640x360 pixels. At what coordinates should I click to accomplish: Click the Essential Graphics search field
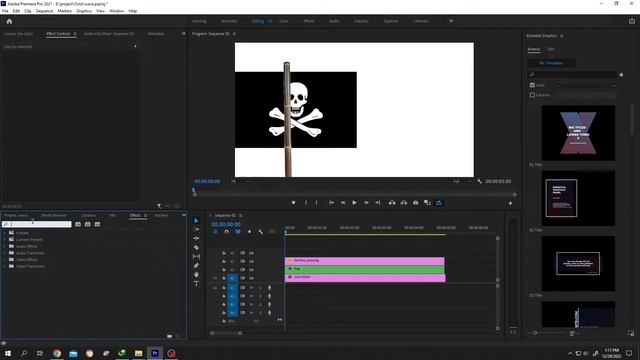tap(573, 75)
